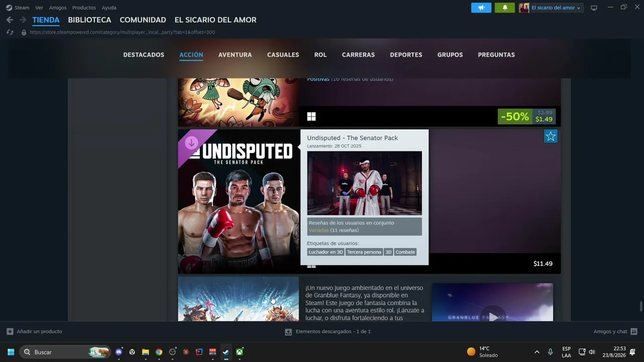
Task: Click the lock icon beside the URL
Action: 24,32
